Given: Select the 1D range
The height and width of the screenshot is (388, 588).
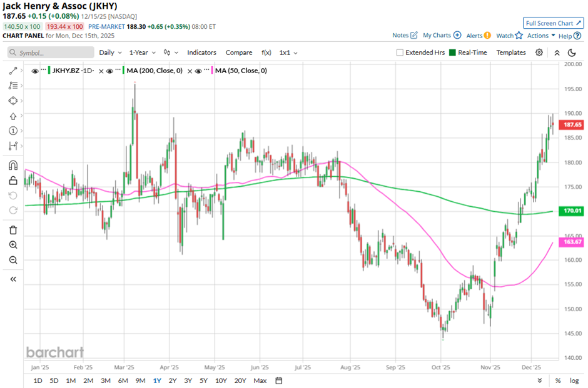Looking at the screenshot, I should (38, 381).
